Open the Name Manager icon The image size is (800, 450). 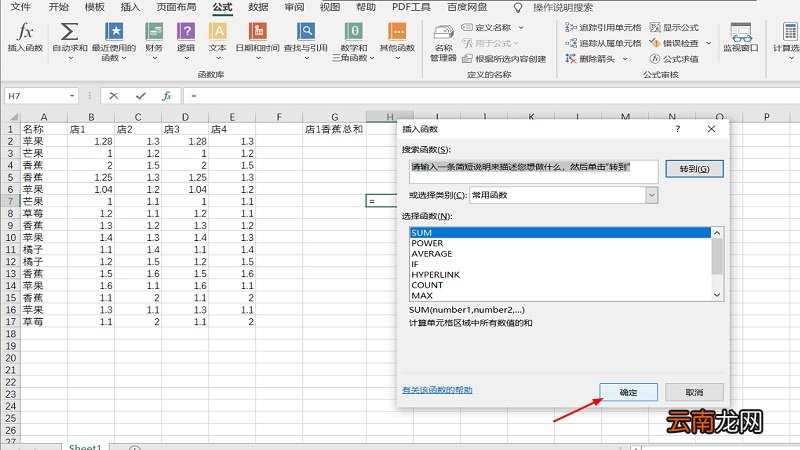443,33
